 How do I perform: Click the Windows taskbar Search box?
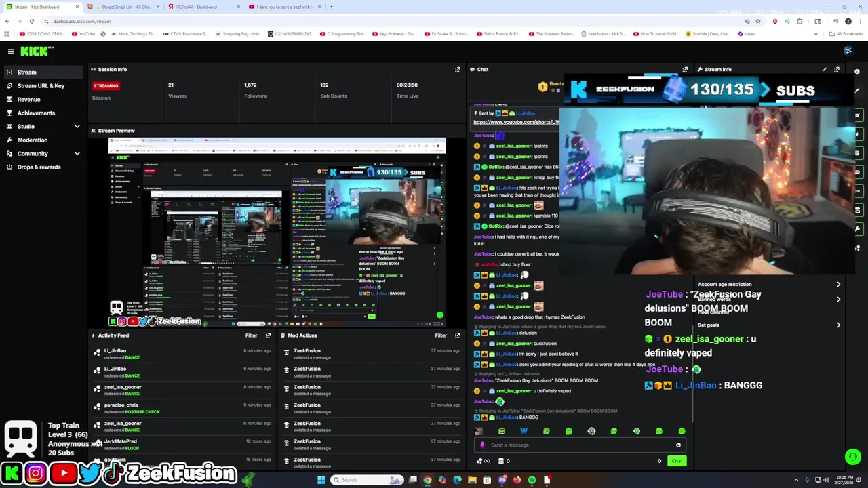(367, 480)
